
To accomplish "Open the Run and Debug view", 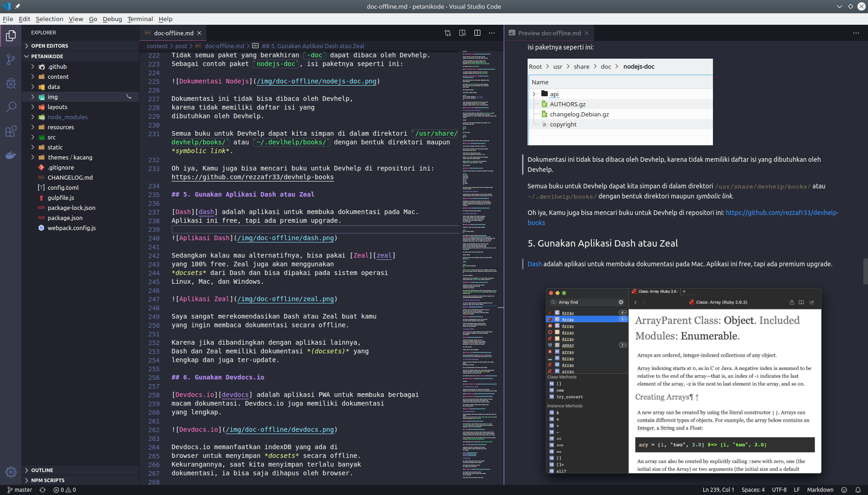I will click(x=11, y=83).
